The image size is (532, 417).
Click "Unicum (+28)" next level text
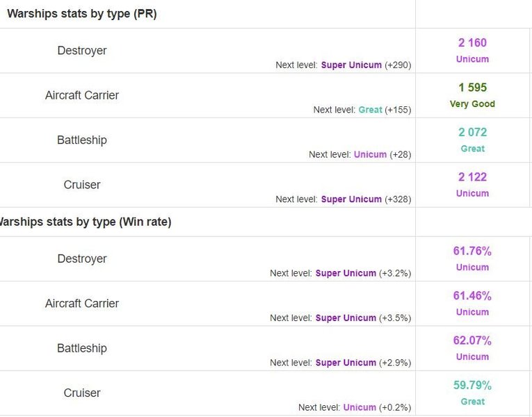382,154
